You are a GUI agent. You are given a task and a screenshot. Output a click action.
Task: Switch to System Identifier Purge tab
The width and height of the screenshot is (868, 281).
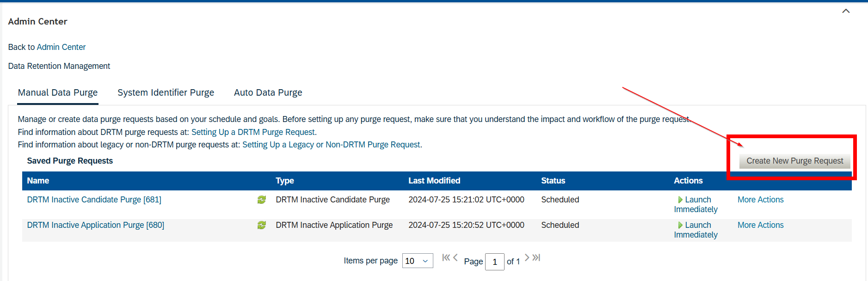pyautogui.click(x=166, y=92)
